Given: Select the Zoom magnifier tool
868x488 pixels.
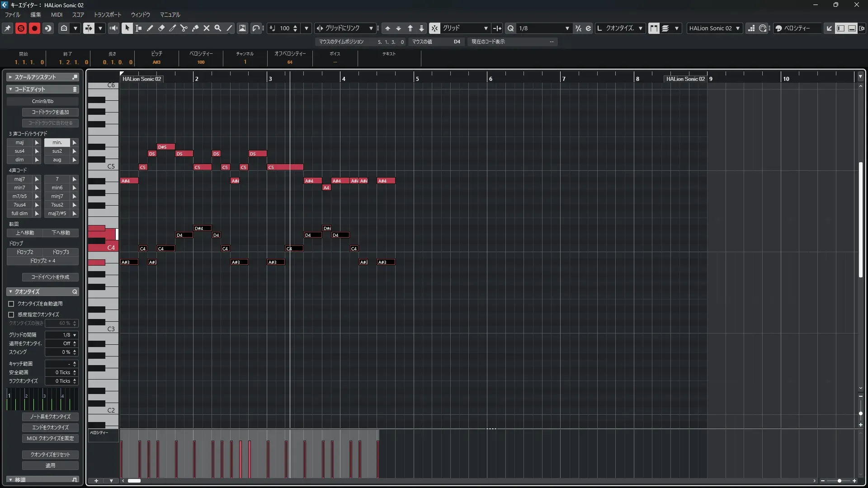Looking at the screenshot, I should 218,28.
